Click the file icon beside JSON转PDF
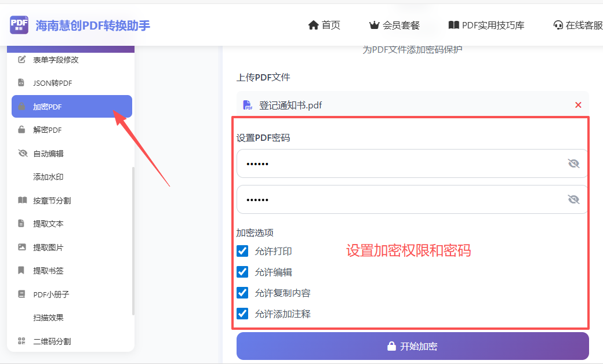This screenshot has height=364, width=603. point(21,83)
